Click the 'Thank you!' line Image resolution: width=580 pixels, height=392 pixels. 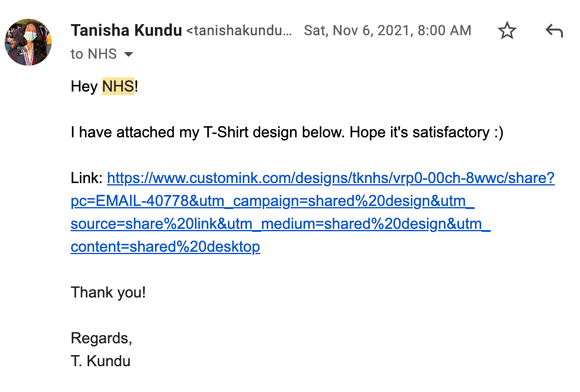108,292
